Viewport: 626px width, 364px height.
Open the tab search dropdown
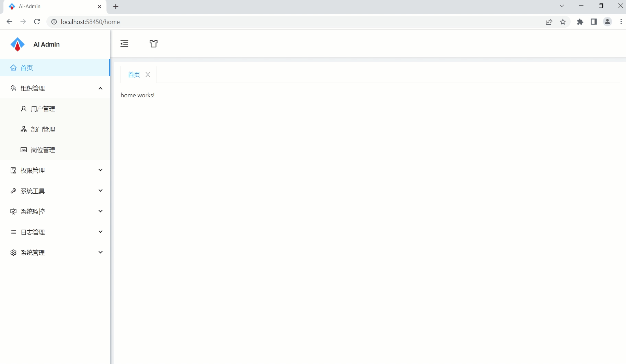tap(562, 6)
